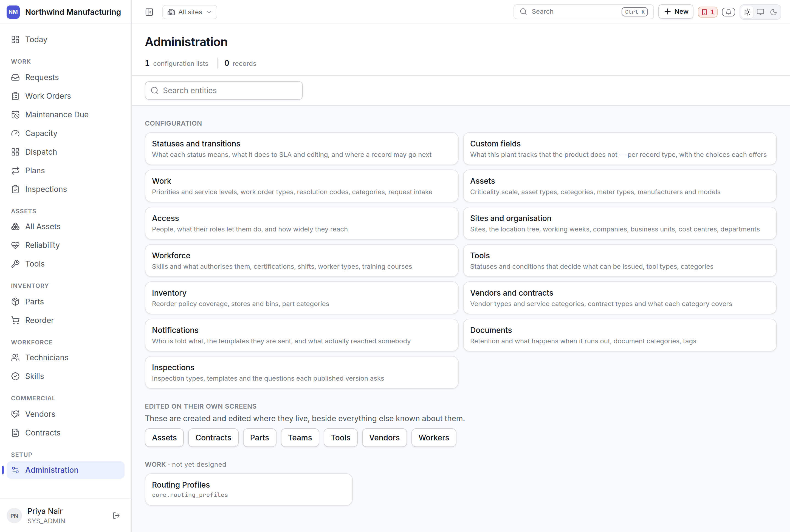Select Dispatch label in sidebar
Image resolution: width=790 pixels, height=532 pixels.
point(41,152)
